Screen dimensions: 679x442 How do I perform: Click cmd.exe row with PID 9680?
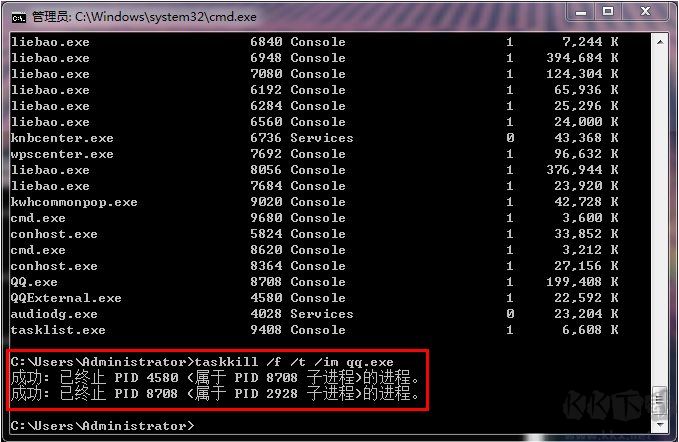(314, 218)
